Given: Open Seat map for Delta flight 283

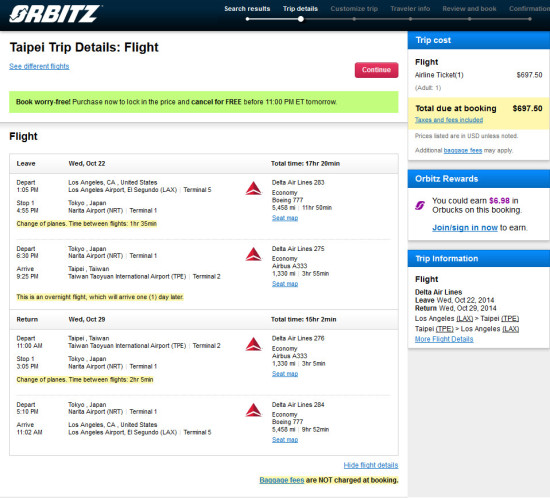Looking at the screenshot, I should [285, 218].
